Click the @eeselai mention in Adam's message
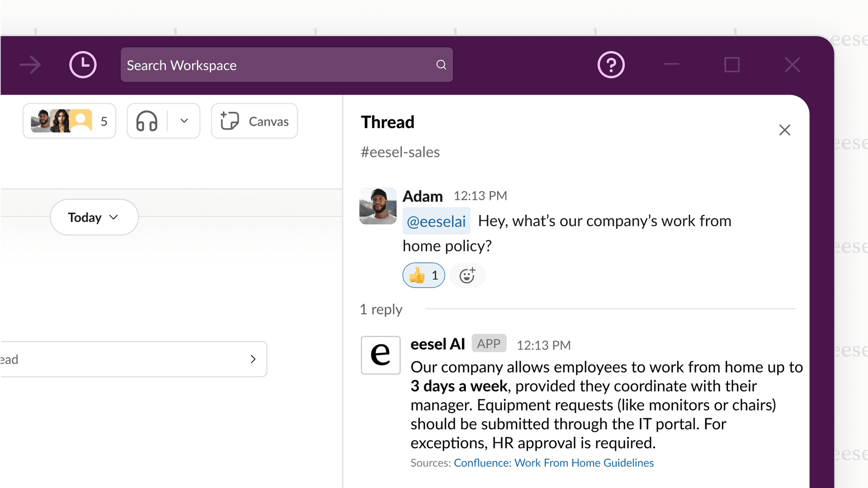This screenshot has height=488, width=868. click(436, 221)
